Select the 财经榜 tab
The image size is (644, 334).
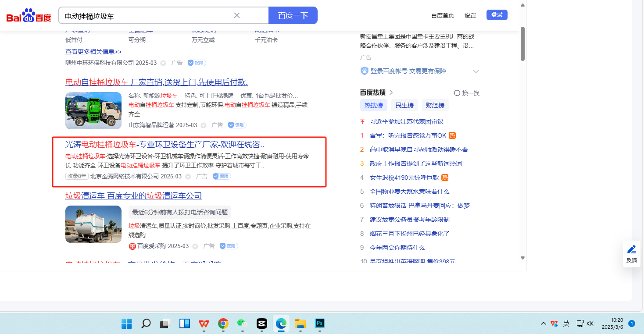435,106
